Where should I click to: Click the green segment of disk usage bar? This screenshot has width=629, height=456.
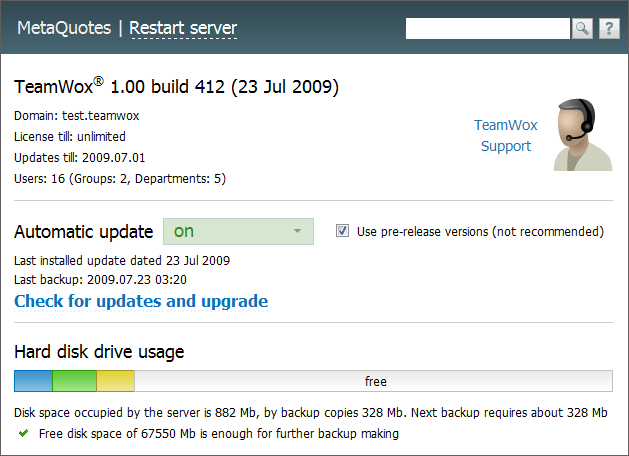[x=74, y=381]
